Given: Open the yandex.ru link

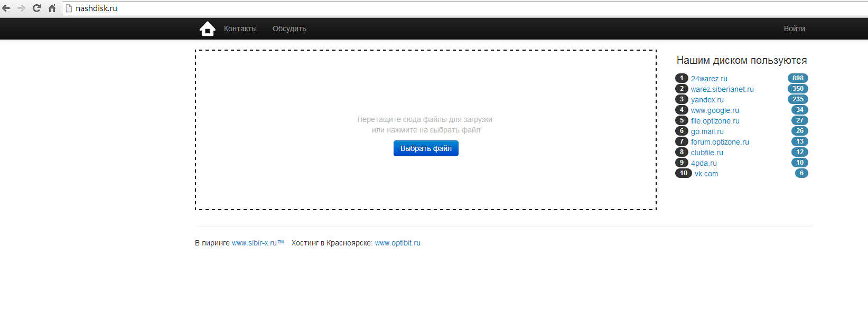Looking at the screenshot, I should pyautogui.click(x=707, y=100).
